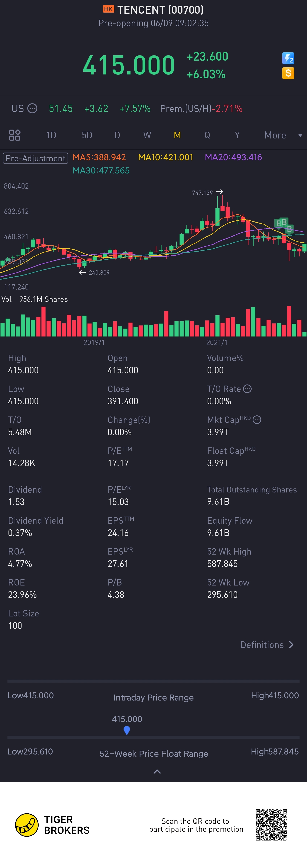The height and width of the screenshot is (868, 307).
Task: Tap the ROE 23.96% value
Action: pos(23,595)
